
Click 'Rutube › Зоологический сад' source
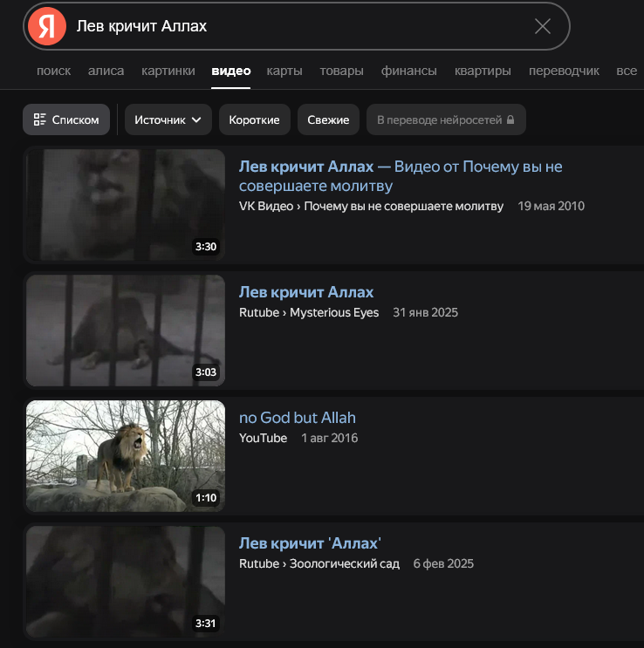coord(319,563)
